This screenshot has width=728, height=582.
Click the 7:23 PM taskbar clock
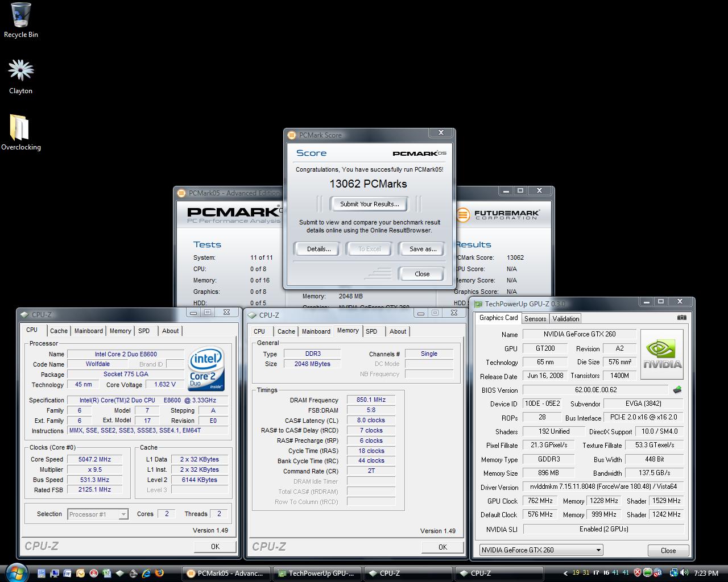pyautogui.click(x=706, y=573)
